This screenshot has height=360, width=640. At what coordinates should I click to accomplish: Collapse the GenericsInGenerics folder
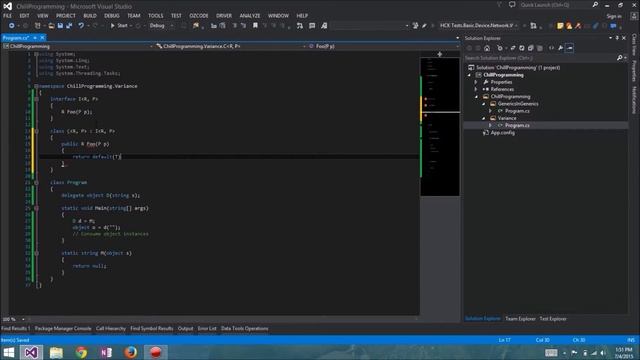pyautogui.click(x=484, y=104)
